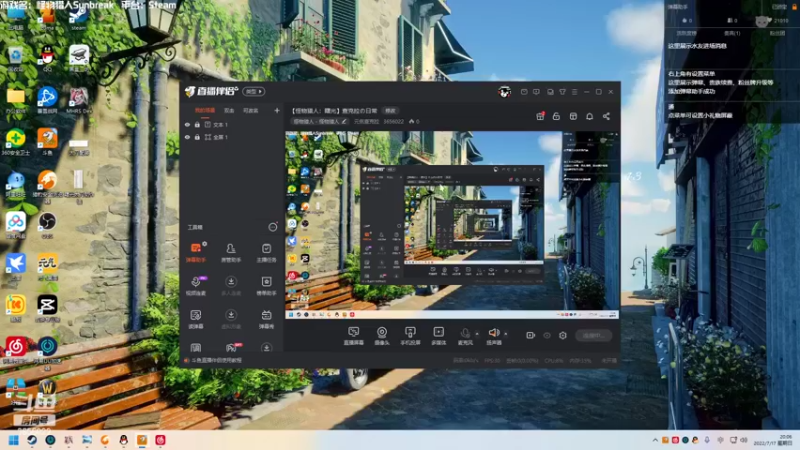Open the 房管助手 tool

click(231, 252)
